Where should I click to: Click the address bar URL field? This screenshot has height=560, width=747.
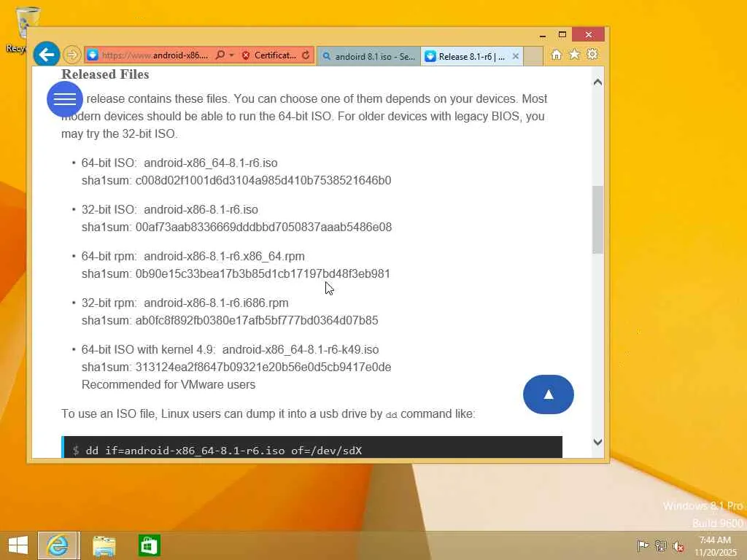155,55
